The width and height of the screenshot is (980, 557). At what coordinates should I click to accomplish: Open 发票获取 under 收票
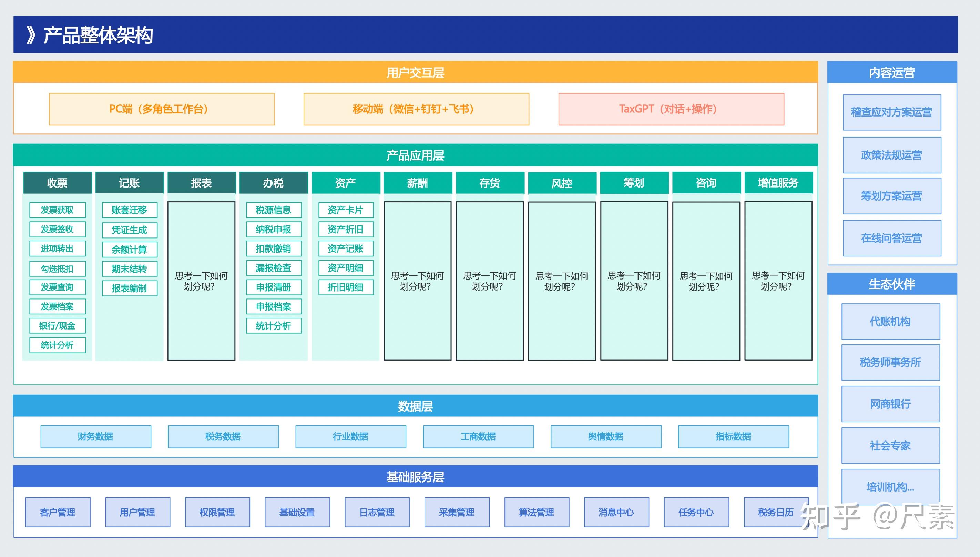[57, 210]
